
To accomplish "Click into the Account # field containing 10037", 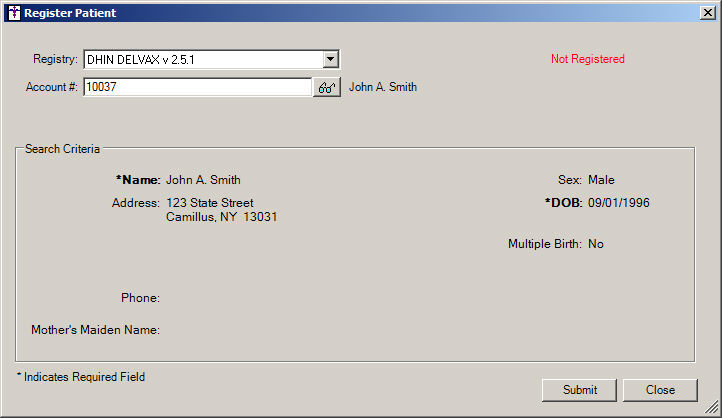I will (198, 87).
